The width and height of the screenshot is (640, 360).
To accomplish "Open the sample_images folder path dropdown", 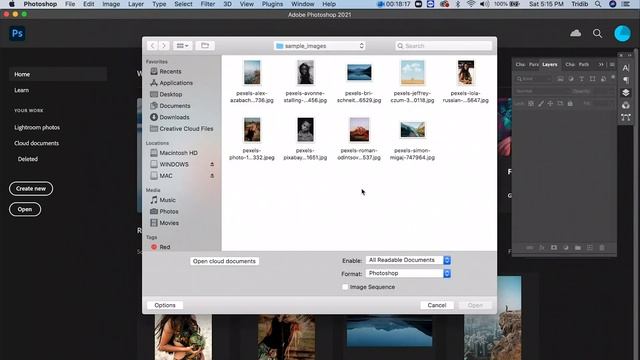I will (x=320, y=46).
